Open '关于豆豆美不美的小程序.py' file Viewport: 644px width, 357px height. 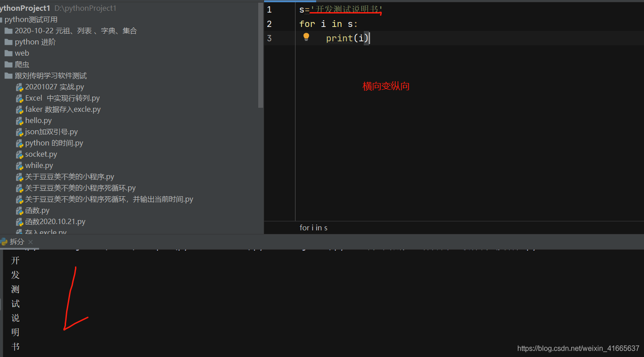(70, 176)
